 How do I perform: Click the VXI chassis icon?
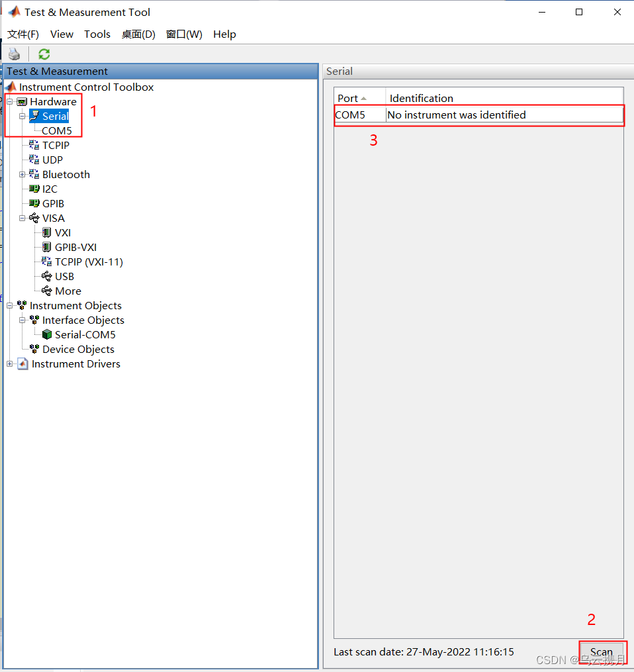click(x=47, y=232)
